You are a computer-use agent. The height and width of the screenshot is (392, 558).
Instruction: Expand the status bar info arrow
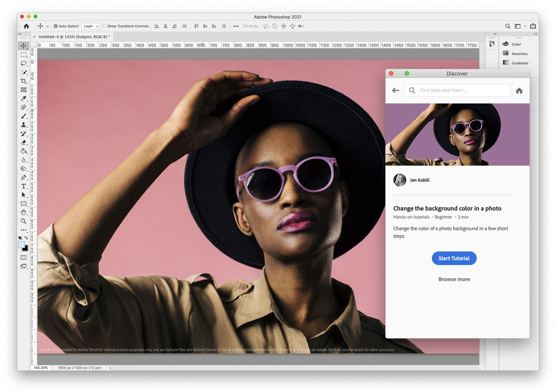[x=110, y=368]
